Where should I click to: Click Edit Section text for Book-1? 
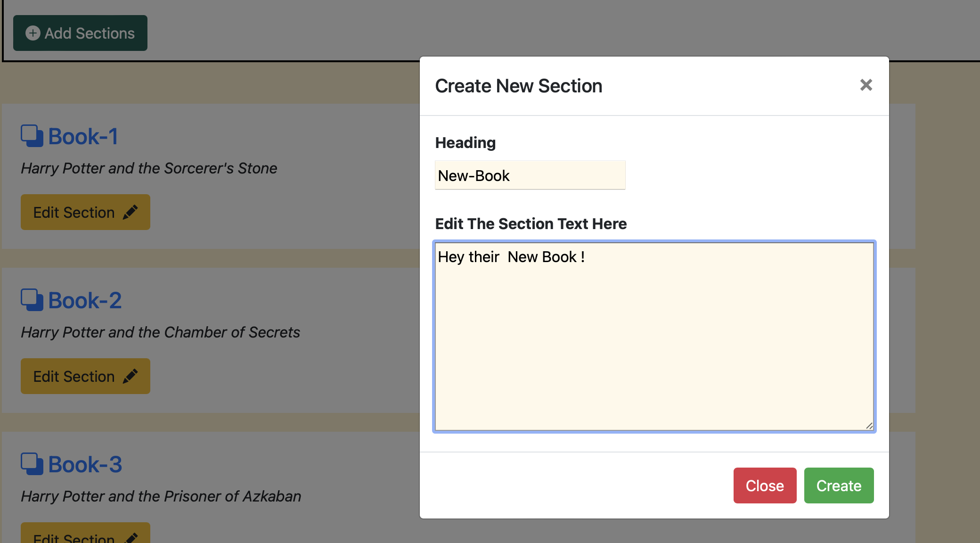pos(74,212)
